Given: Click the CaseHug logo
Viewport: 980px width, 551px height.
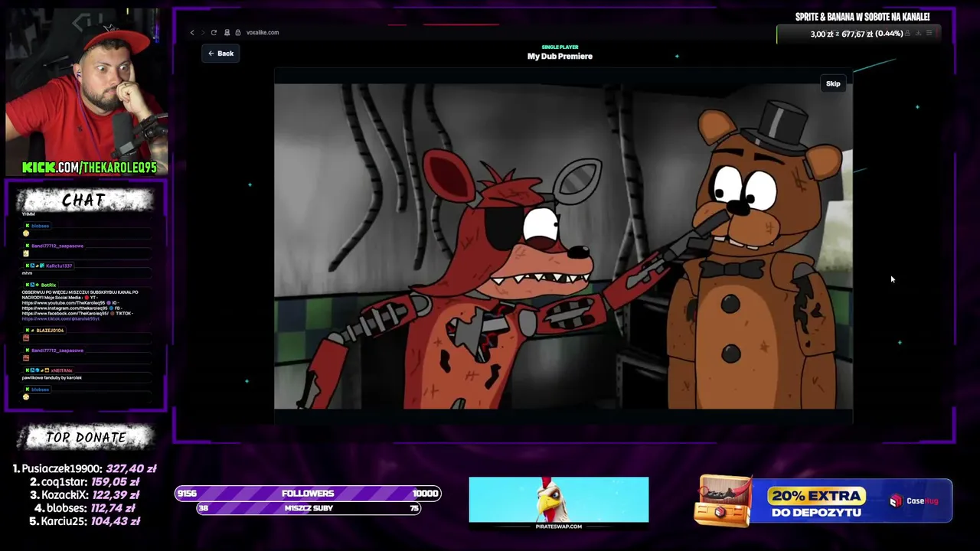Looking at the screenshot, I should click(x=914, y=501).
